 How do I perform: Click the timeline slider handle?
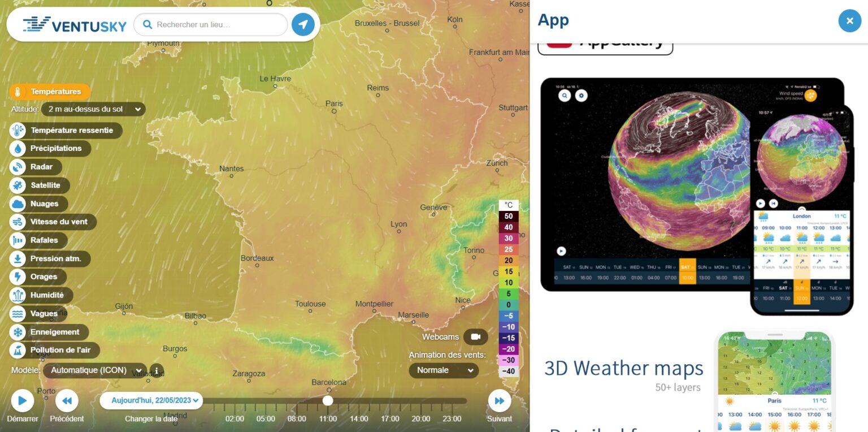coord(328,400)
